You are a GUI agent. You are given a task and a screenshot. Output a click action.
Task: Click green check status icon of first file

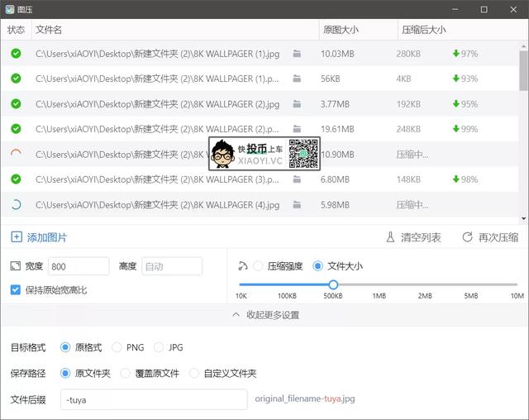[16, 54]
